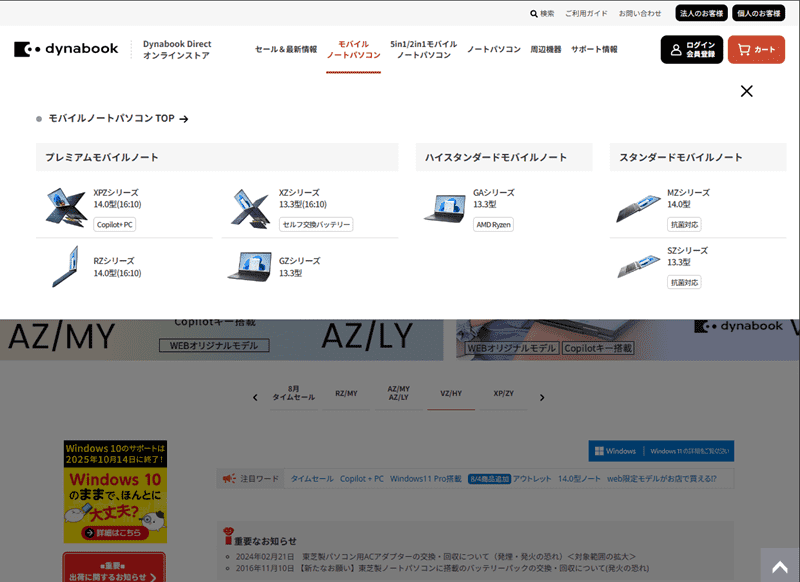The height and width of the screenshot is (582, 800).
Task: Click the GA series laptop image
Action: 445,208
